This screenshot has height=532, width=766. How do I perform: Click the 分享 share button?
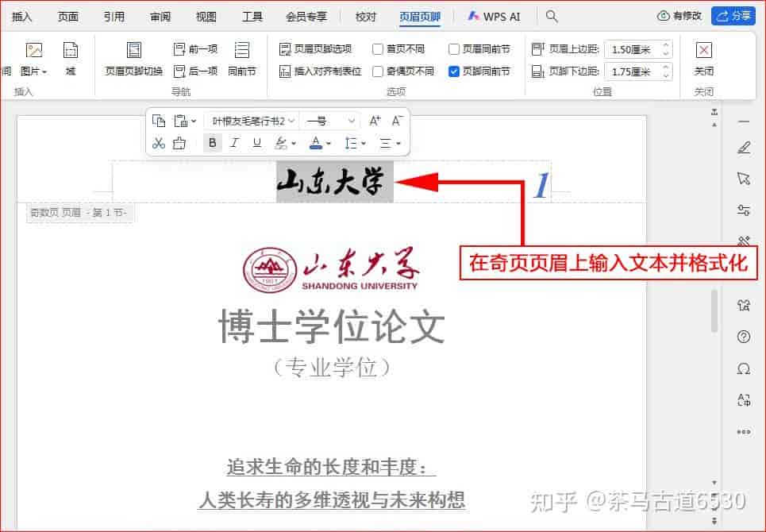point(733,16)
